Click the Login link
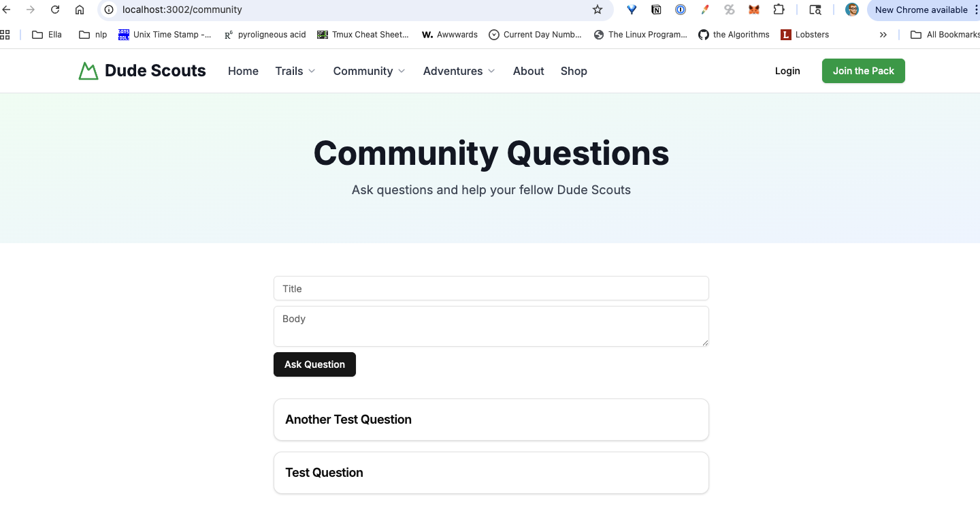 pos(787,71)
